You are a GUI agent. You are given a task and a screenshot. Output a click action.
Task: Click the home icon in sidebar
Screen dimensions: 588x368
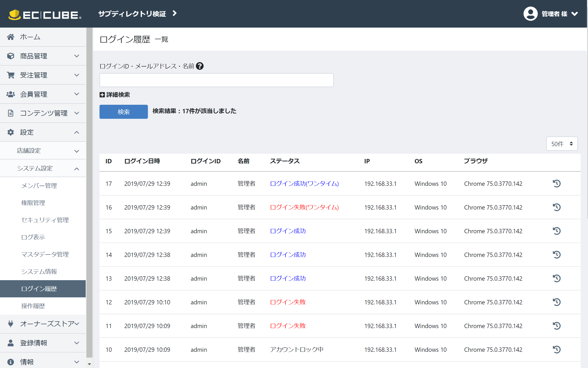(x=10, y=37)
